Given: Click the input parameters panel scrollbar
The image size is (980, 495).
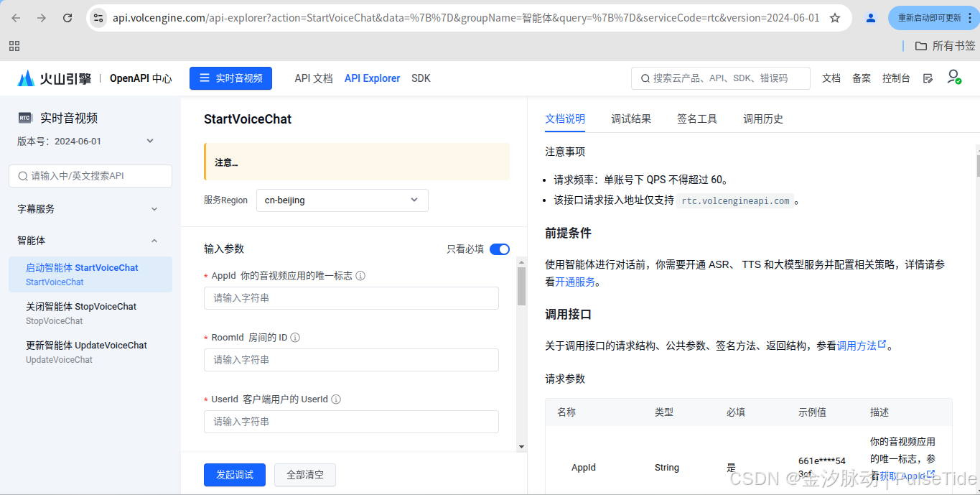Looking at the screenshot, I should pos(522,286).
